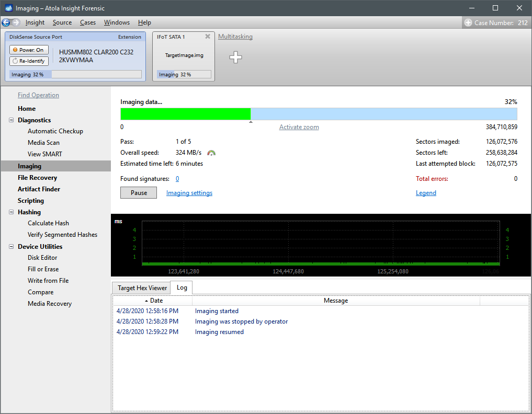
Task: Open Media Recovery
Action: pos(50,304)
